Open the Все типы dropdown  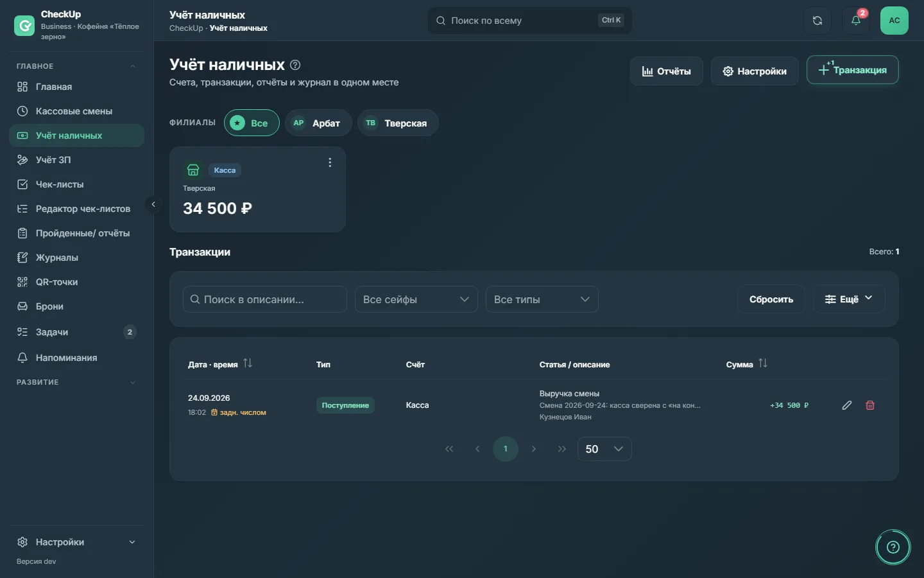542,299
